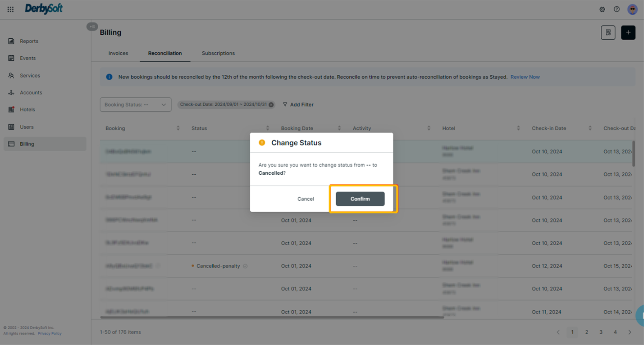Click the Oct 12, 2024 check-in date
This screenshot has height=345, width=644.
(x=547, y=266)
